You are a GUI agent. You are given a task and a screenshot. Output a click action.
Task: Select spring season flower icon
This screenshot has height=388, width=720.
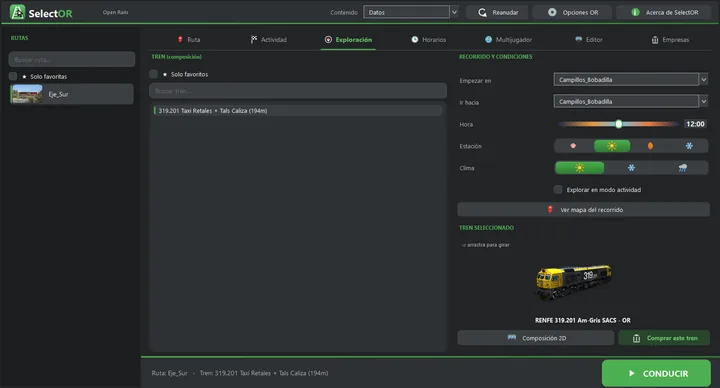click(x=573, y=146)
